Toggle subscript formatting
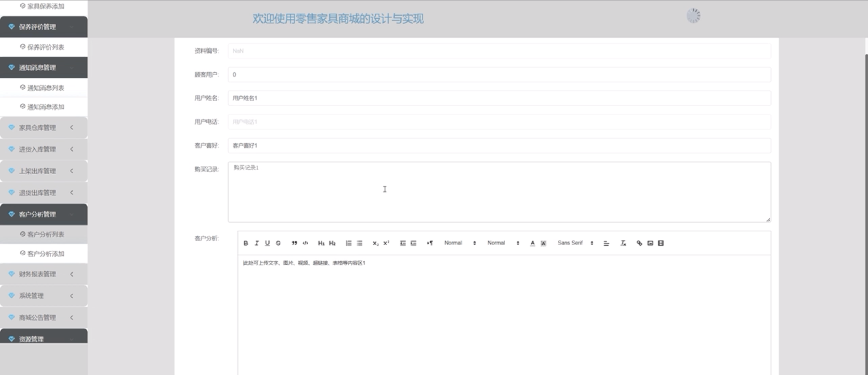The width and height of the screenshot is (868, 375). tap(375, 243)
